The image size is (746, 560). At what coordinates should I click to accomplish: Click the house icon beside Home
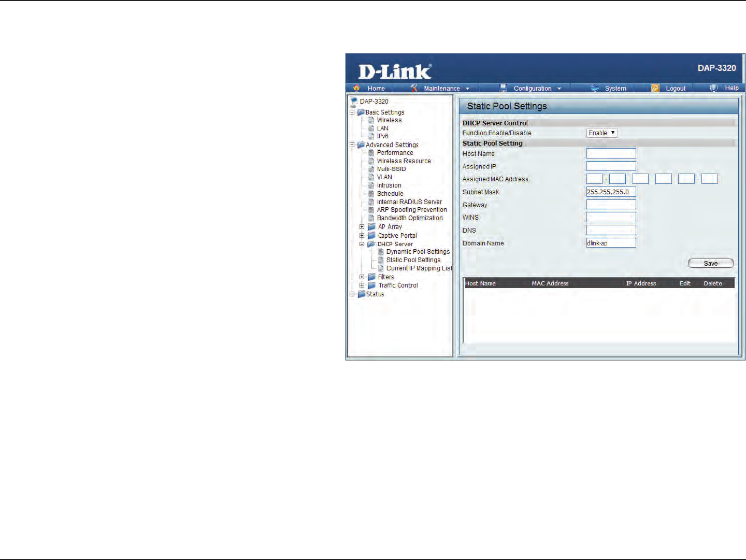(x=356, y=88)
